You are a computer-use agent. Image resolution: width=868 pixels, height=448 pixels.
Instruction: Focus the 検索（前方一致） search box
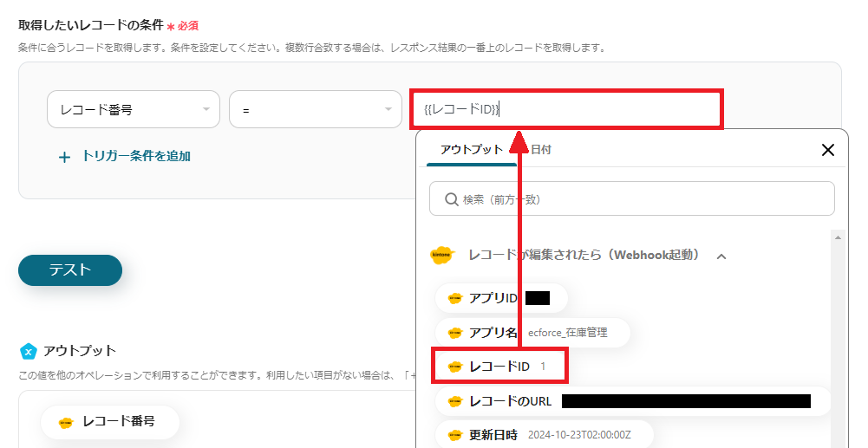(x=631, y=198)
